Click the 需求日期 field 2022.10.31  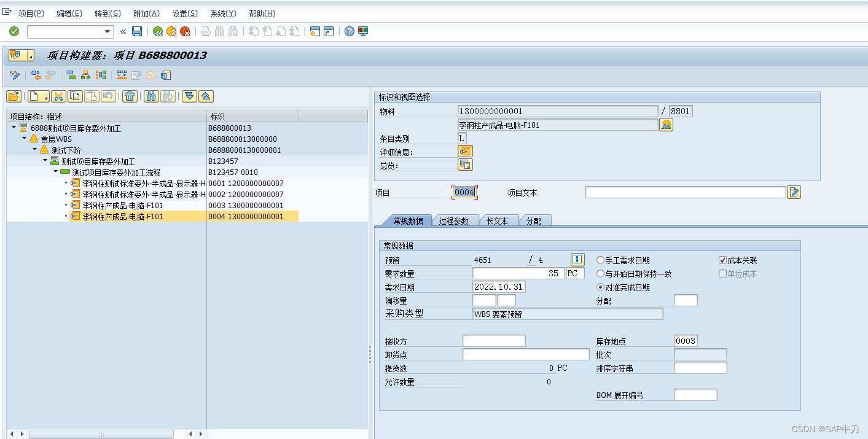[x=499, y=287]
